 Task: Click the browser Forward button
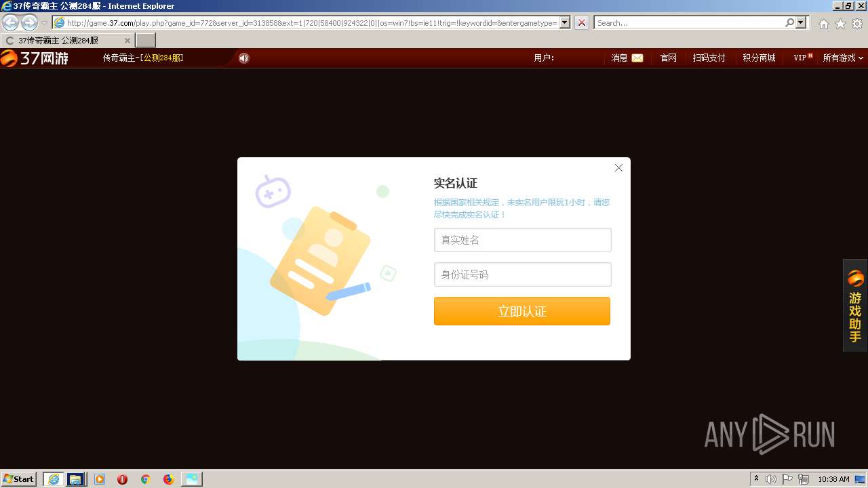[x=29, y=23]
